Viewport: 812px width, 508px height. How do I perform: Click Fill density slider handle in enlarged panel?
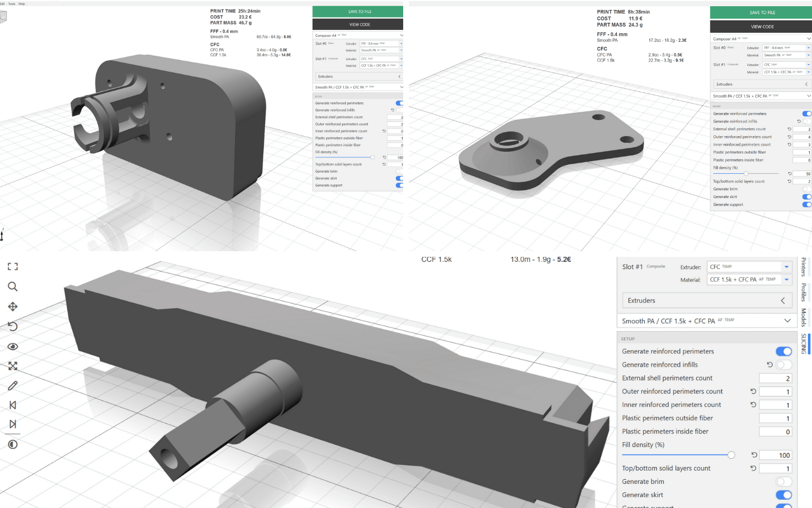[731, 455]
